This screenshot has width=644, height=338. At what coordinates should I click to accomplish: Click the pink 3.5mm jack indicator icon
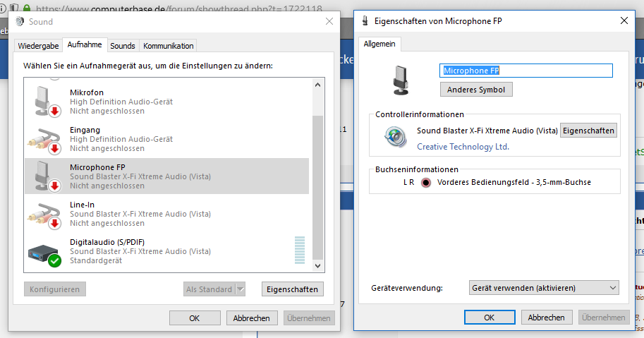(x=426, y=182)
